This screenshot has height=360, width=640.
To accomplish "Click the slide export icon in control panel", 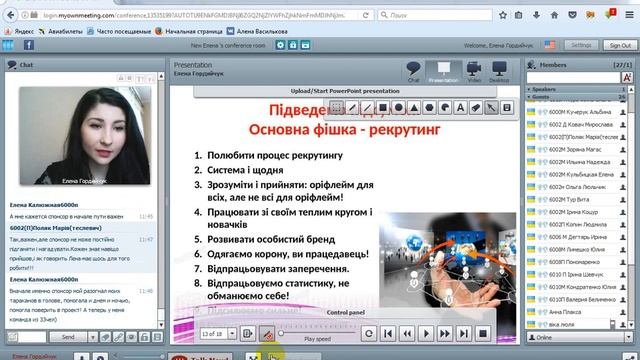I will (x=247, y=333).
